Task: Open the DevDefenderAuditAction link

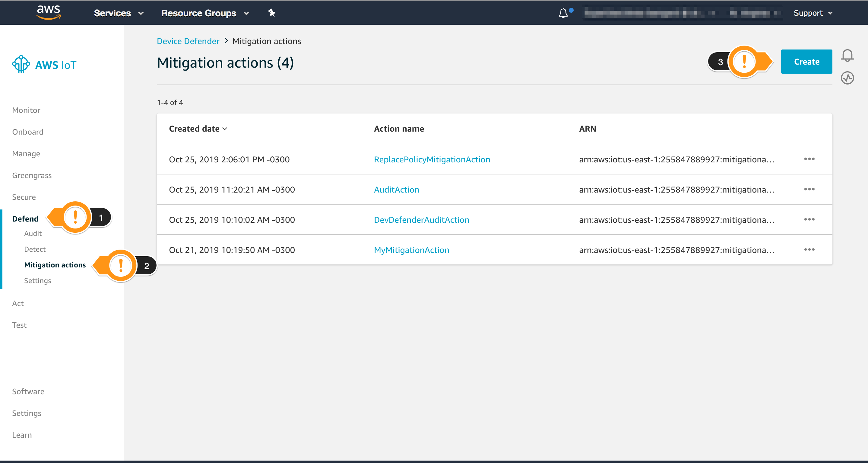Action: [x=422, y=220]
